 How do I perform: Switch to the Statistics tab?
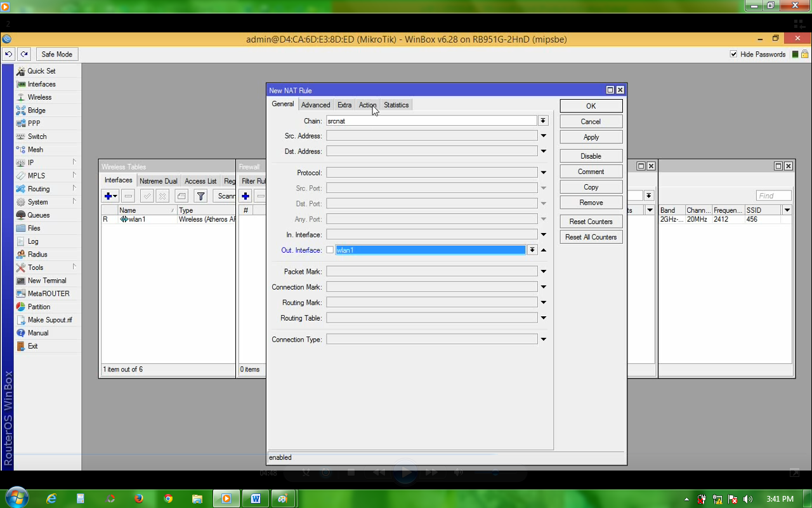[x=396, y=105]
